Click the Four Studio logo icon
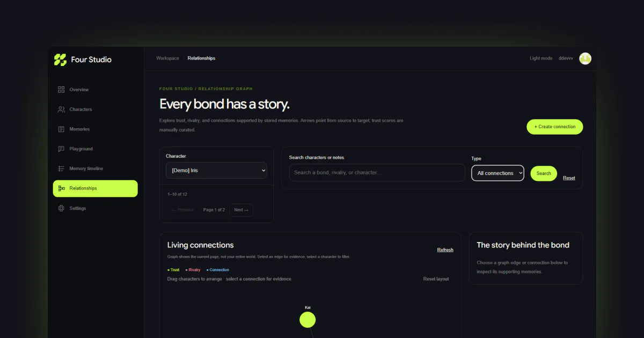Screen dimensions: 644x338 (60, 60)
